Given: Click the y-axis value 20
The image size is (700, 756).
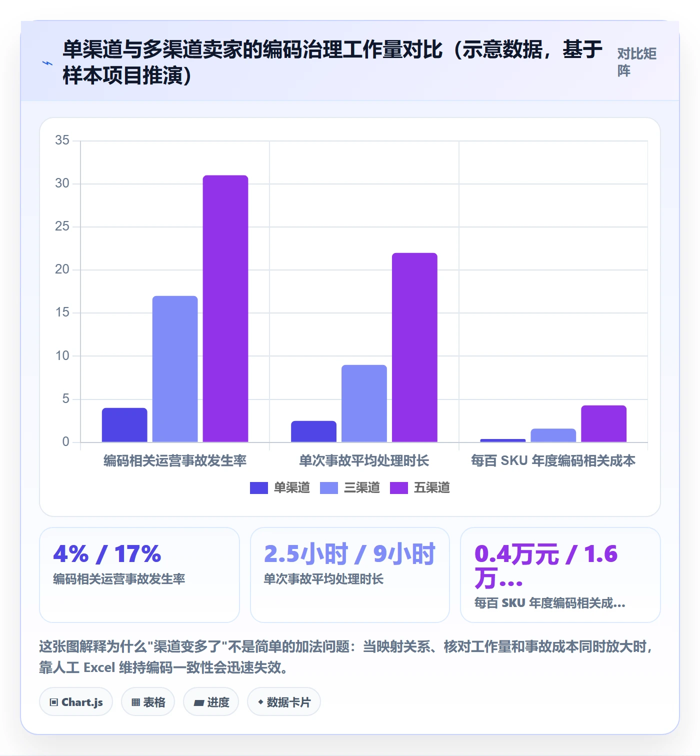Looking at the screenshot, I should (62, 269).
